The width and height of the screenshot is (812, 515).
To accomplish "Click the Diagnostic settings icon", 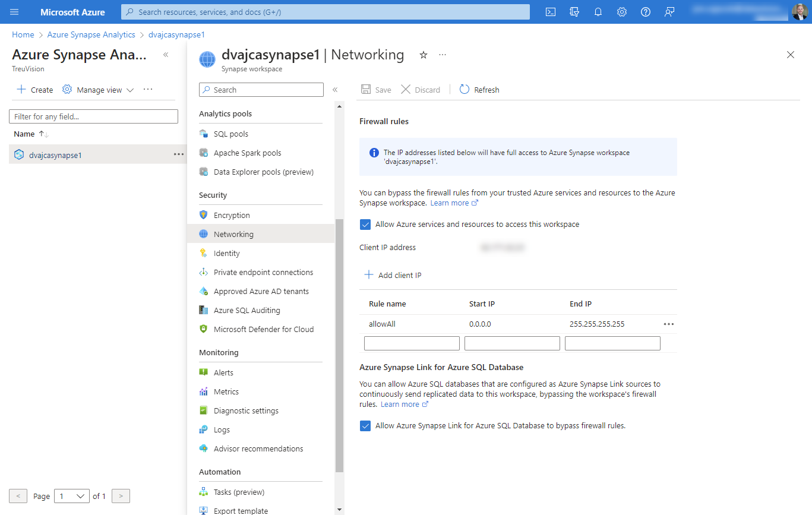I will pos(204,410).
